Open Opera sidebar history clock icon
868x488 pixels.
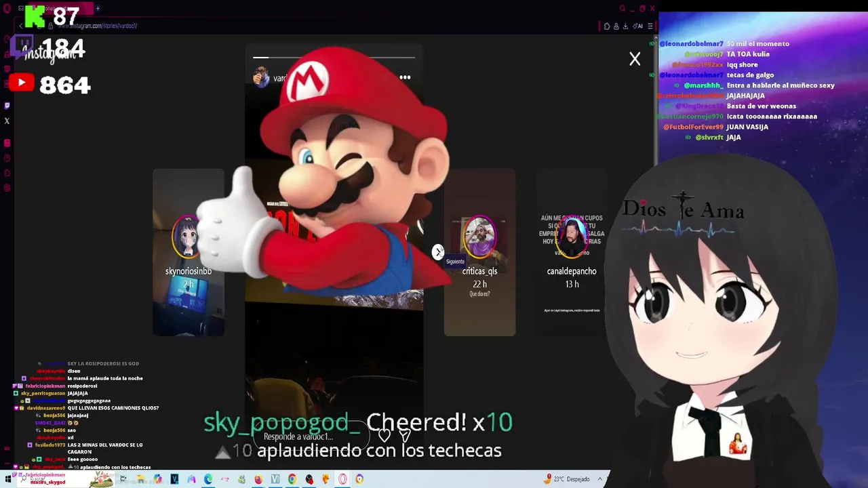[x=7, y=158]
